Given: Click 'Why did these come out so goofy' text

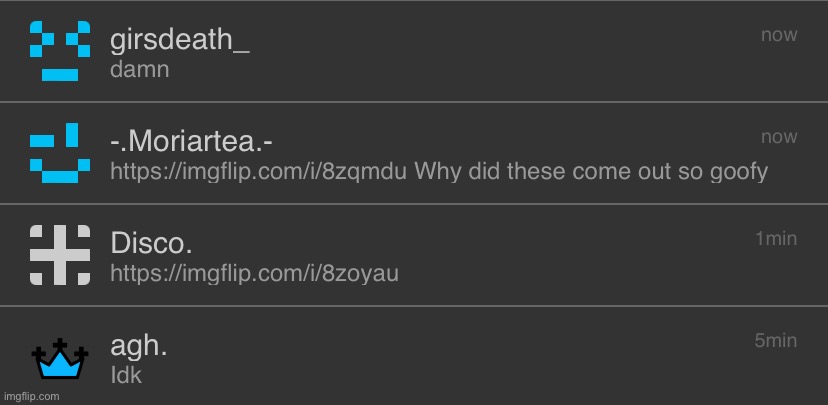Looking at the screenshot, I should pos(591,172).
